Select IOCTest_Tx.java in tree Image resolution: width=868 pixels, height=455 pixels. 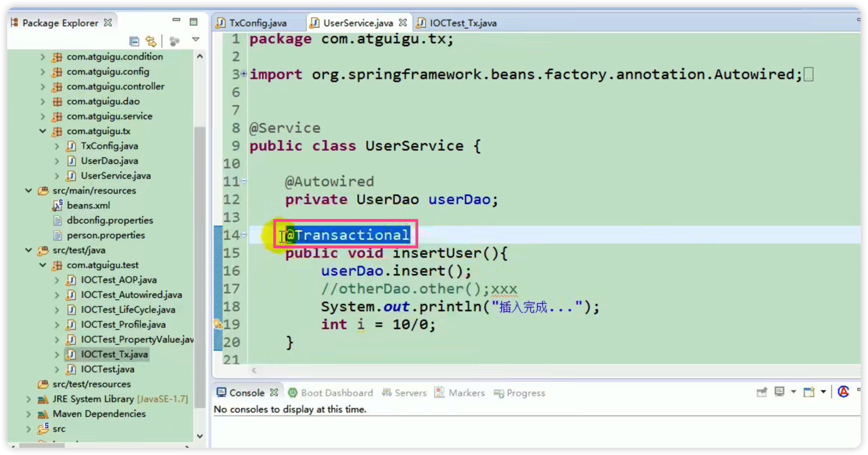[115, 354]
